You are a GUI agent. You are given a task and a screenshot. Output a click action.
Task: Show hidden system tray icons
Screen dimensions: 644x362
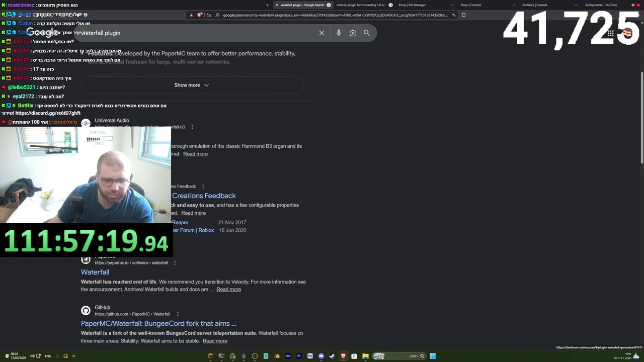click(x=73, y=356)
